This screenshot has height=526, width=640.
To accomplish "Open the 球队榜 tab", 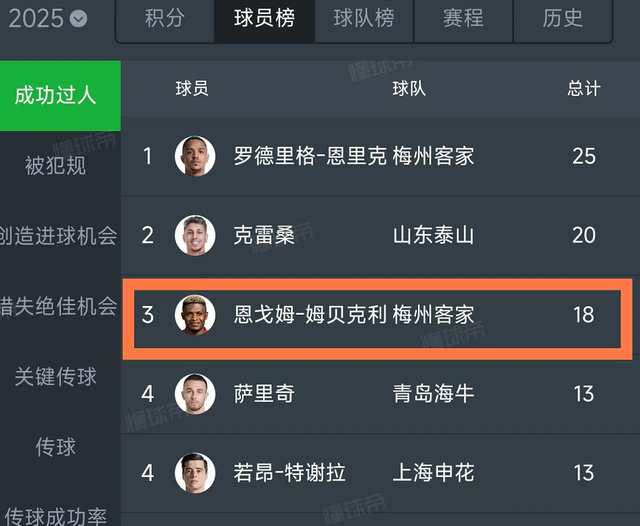I will 363,18.
